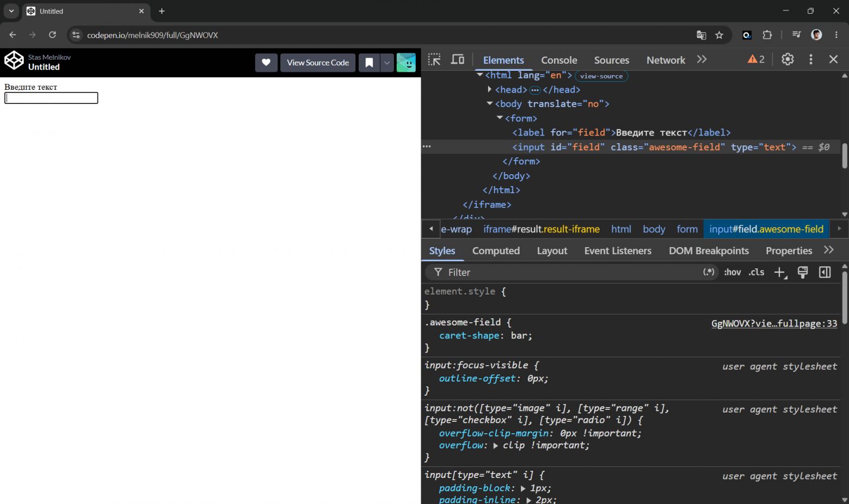Open the rendering emulations paintbrush icon

[x=803, y=272]
